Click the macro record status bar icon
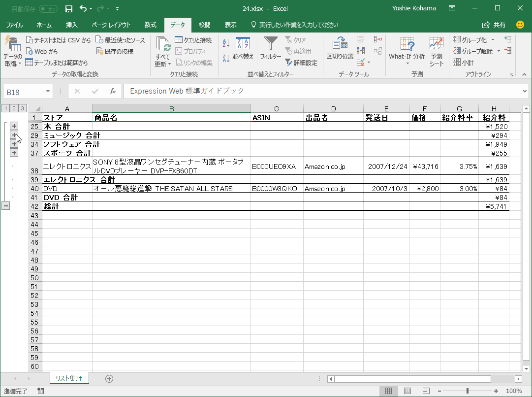 (x=41, y=391)
